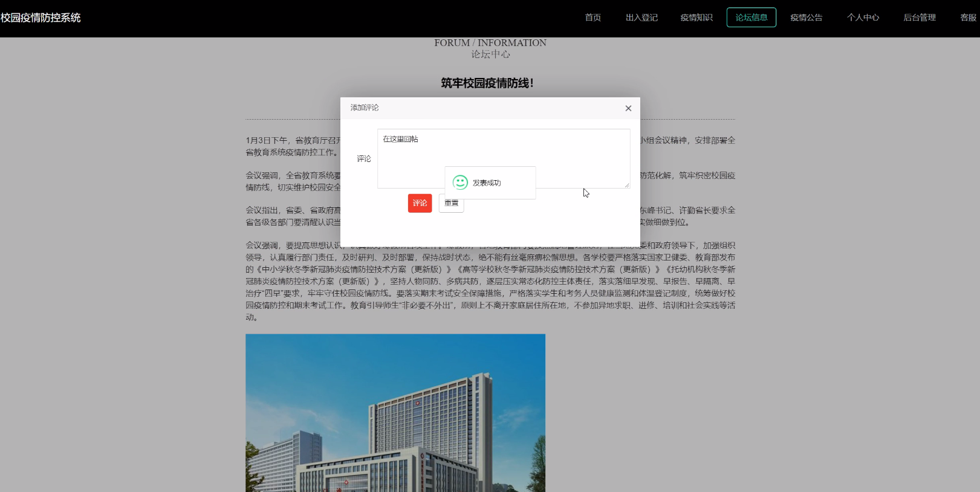The width and height of the screenshot is (980, 492).
Task: Navigate to 疫情公告 page
Action: 806,18
